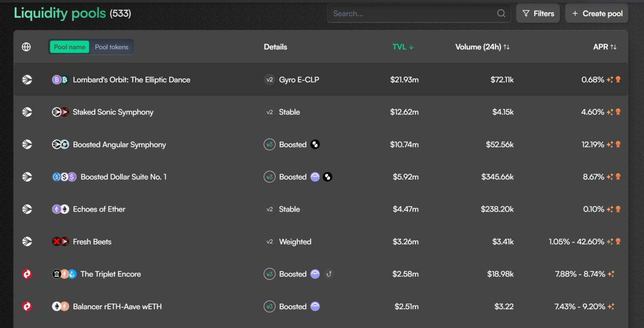644x328 pixels.
Task: Click the globe network icon in header
Action: pyautogui.click(x=26, y=47)
